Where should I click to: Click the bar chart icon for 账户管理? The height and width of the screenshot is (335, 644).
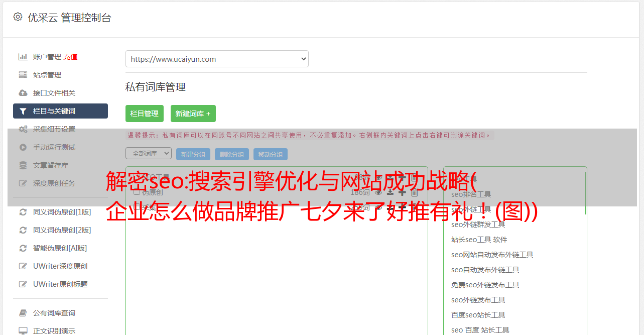click(23, 57)
